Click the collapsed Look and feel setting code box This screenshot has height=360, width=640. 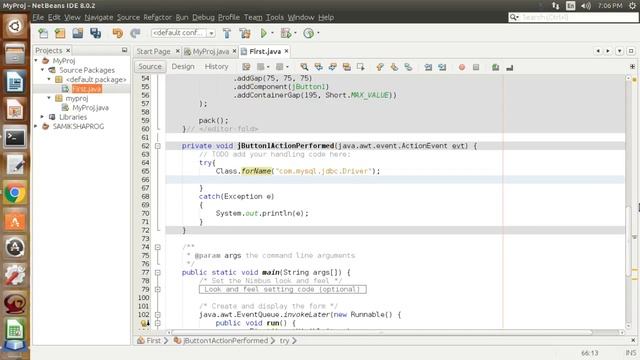[x=282, y=289]
